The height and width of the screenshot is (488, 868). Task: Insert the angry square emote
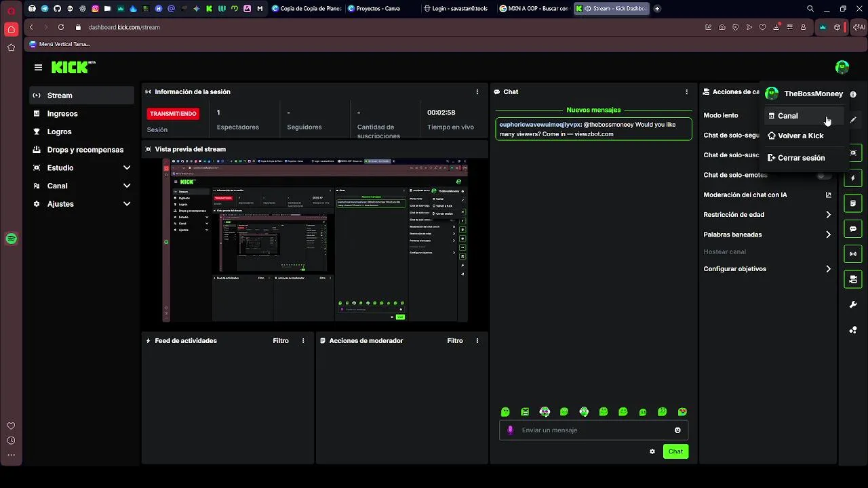pos(525,411)
